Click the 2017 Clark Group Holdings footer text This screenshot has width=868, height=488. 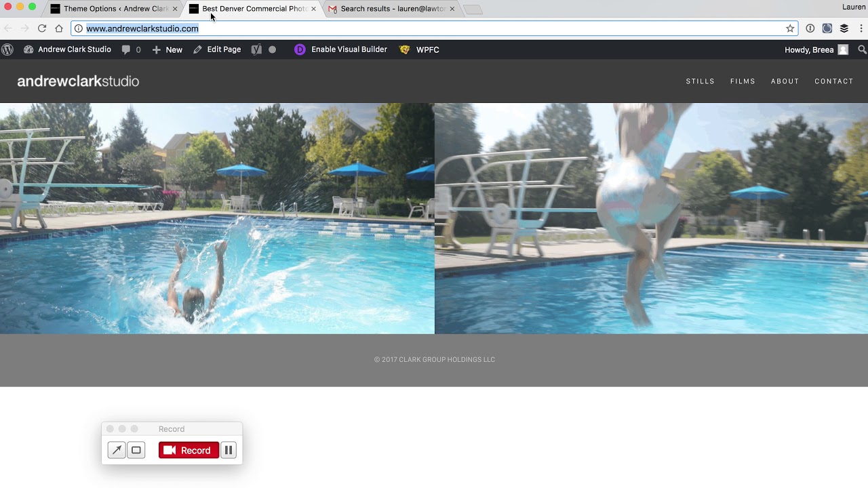click(x=435, y=360)
